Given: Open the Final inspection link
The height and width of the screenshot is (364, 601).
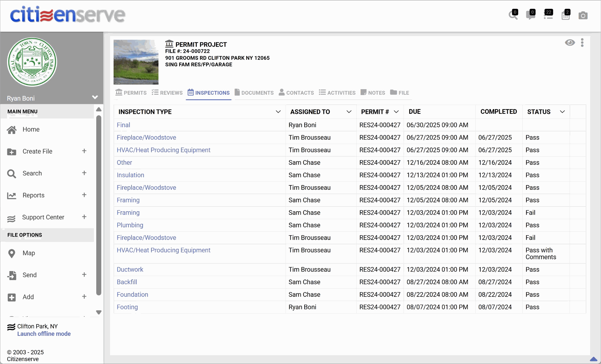Looking at the screenshot, I should point(123,125).
